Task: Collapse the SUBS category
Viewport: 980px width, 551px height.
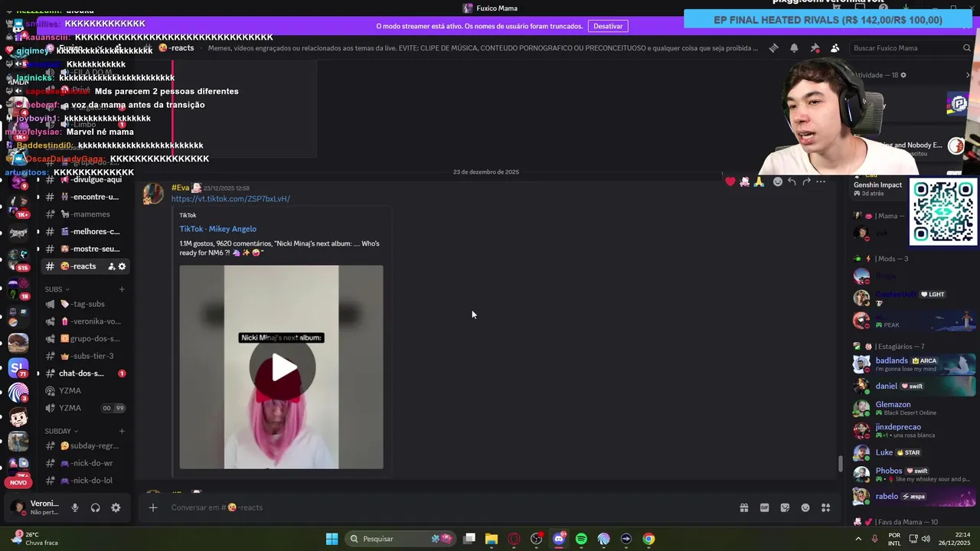Action: pyautogui.click(x=57, y=289)
